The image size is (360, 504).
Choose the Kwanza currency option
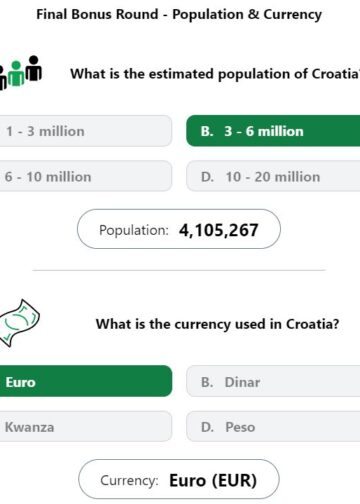(x=85, y=426)
